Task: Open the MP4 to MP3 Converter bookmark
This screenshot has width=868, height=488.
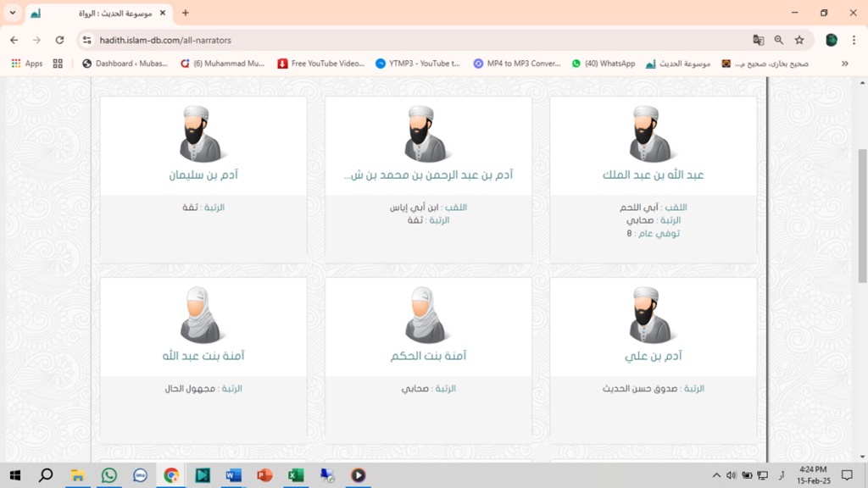Action: pos(517,64)
